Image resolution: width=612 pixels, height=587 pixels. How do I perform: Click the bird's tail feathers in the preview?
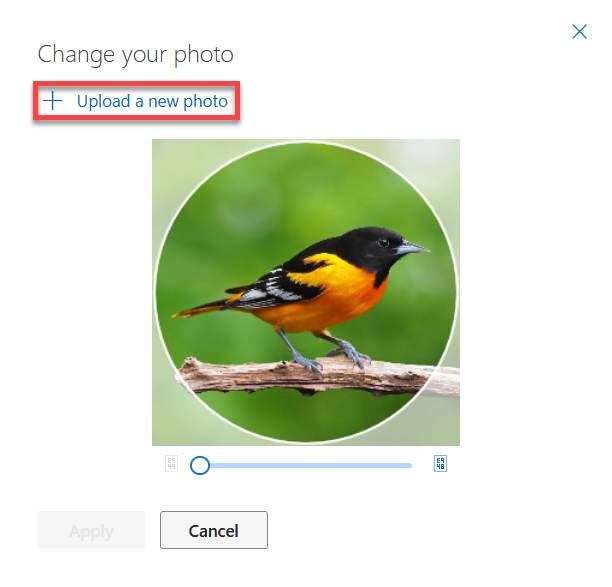point(199,308)
